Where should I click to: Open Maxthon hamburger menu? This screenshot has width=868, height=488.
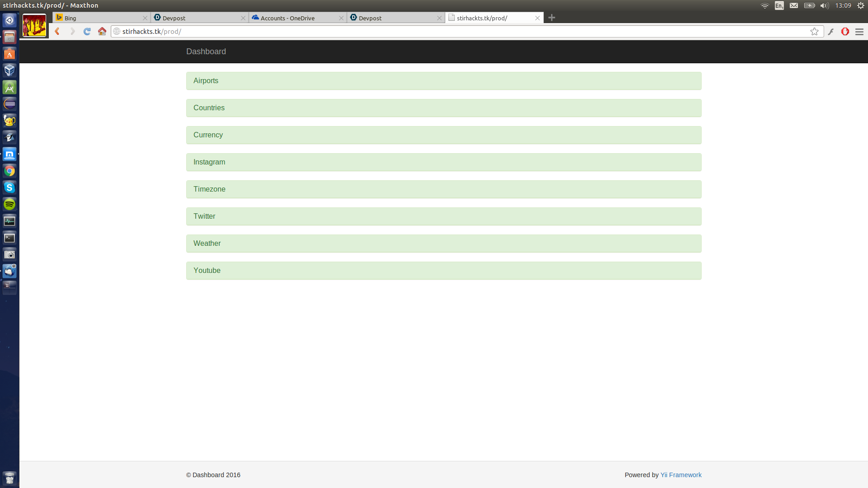click(x=859, y=32)
